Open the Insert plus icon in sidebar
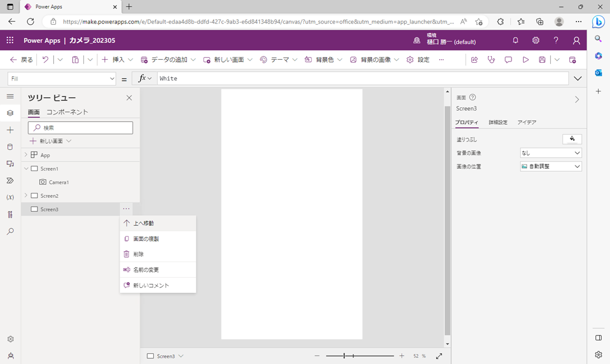Image resolution: width=610 pixels, height=364 pixels. coord(10,130)
